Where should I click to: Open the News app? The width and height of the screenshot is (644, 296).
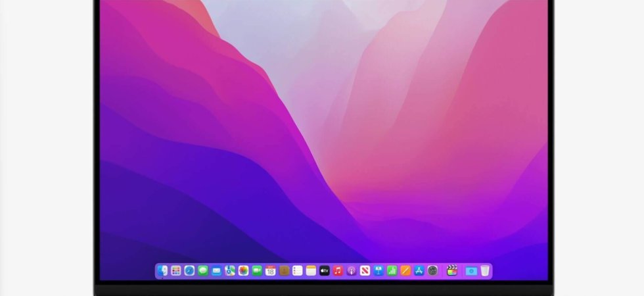click(365, 270)
